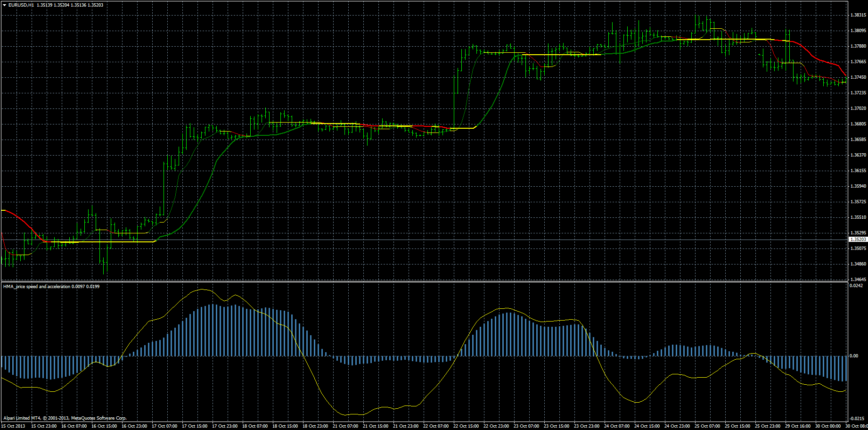
Task: Click the 16 Oct 23:00 time label
Action: point(134,426)
